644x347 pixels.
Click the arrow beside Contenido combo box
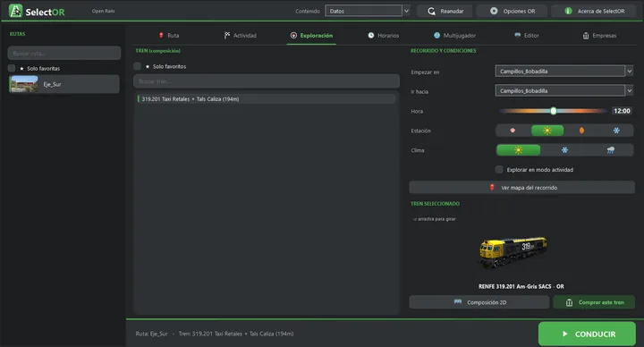click(x=406, y=11)
